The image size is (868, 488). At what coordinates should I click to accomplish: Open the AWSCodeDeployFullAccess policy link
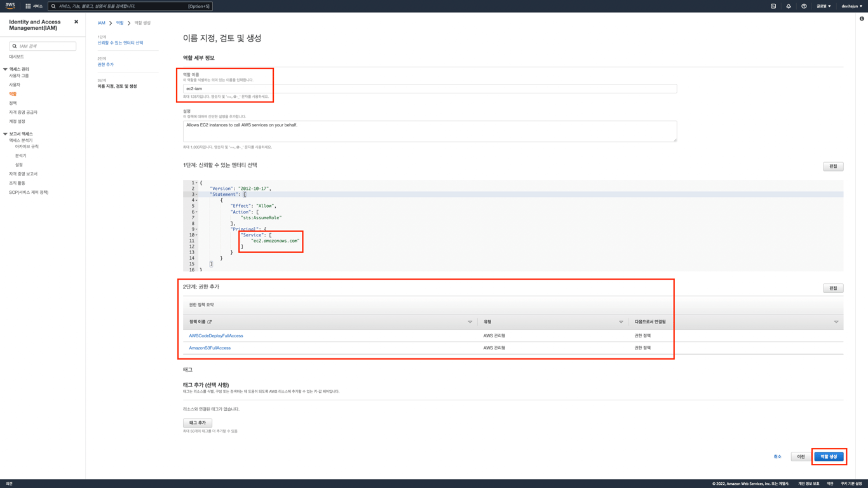(216, 335)
